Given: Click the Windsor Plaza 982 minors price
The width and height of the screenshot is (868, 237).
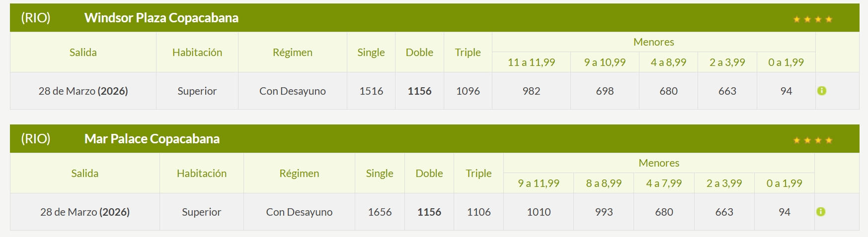Looking at the screenshot, I should tap(531, 91).
